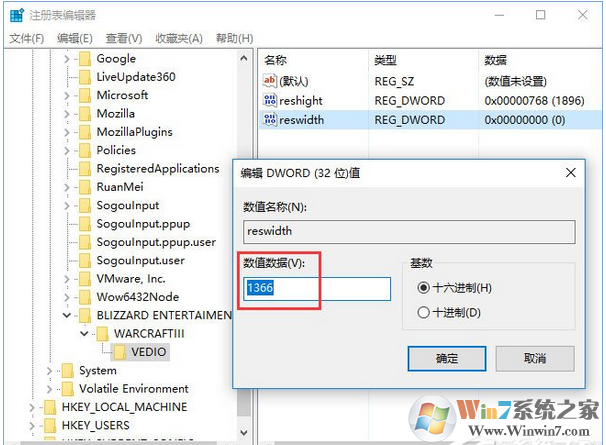The height and width of the screenshot is (445, 606).
Task: Open the 编辑(E) menu
Action: (75, 38)
